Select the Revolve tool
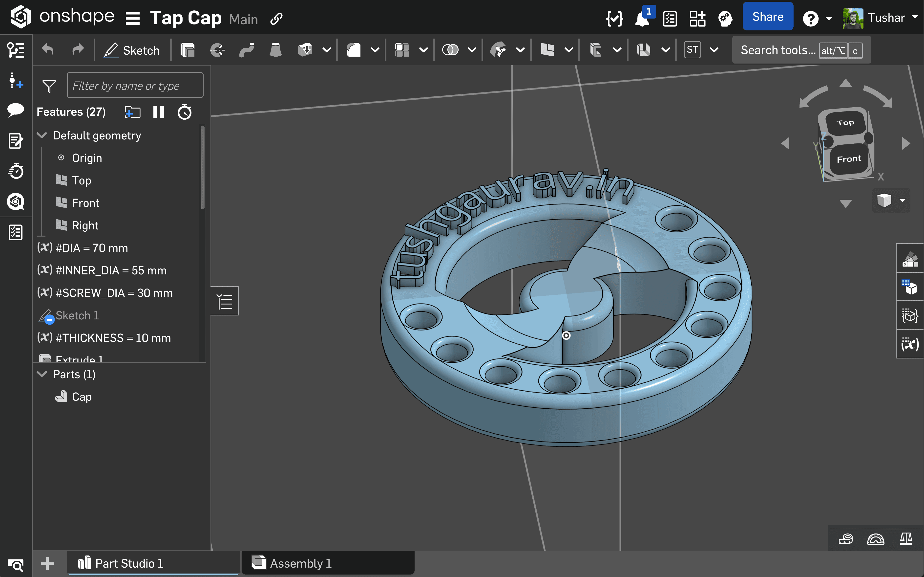924x577 pixels. [x=217, y=50]
